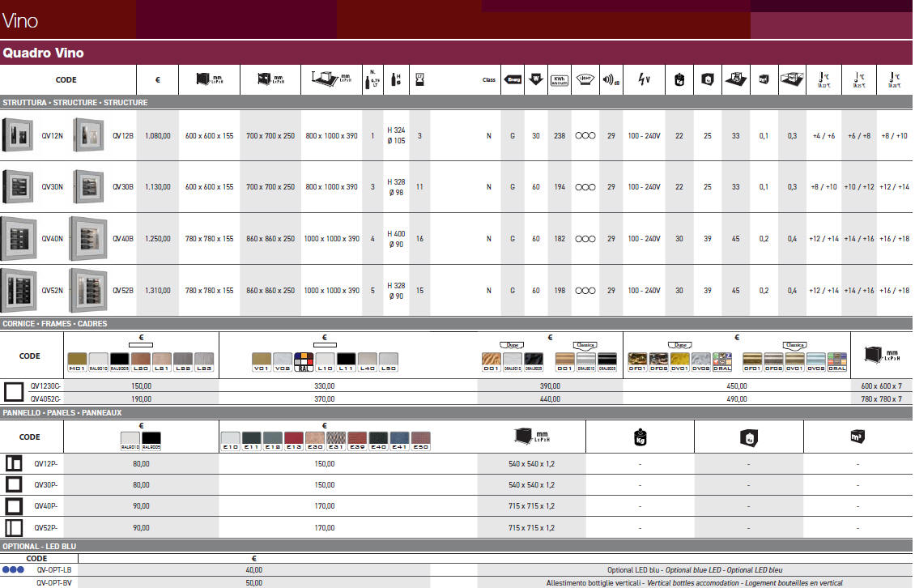Click the kg weight icon in the Pannello header
Image resolution: width=915 pixels, height=588 pixels.
[x=640, y=437]
